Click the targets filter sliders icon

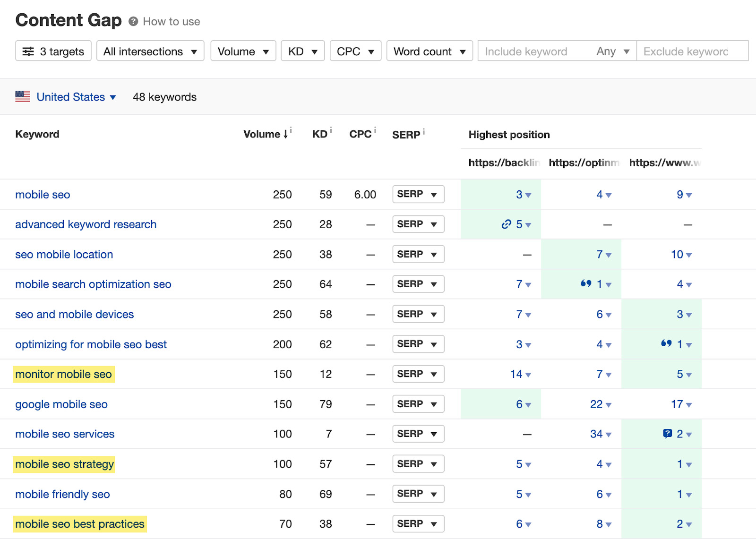point(28,51)
